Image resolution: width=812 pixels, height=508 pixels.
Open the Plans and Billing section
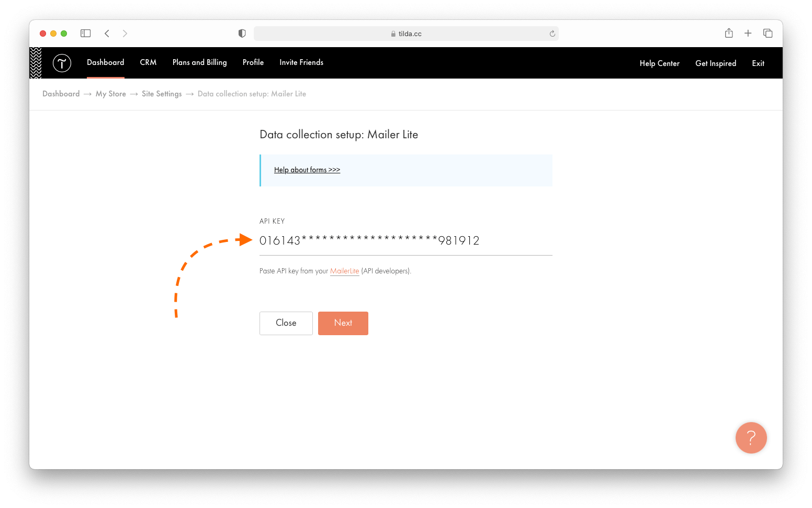[199, 62]
